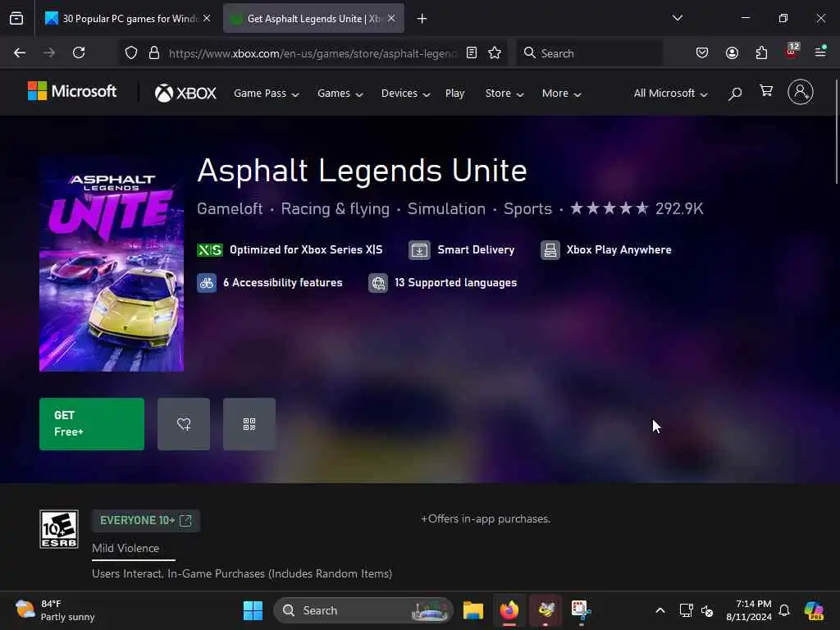Show hidden system tray icons

[x=660, y=610]
